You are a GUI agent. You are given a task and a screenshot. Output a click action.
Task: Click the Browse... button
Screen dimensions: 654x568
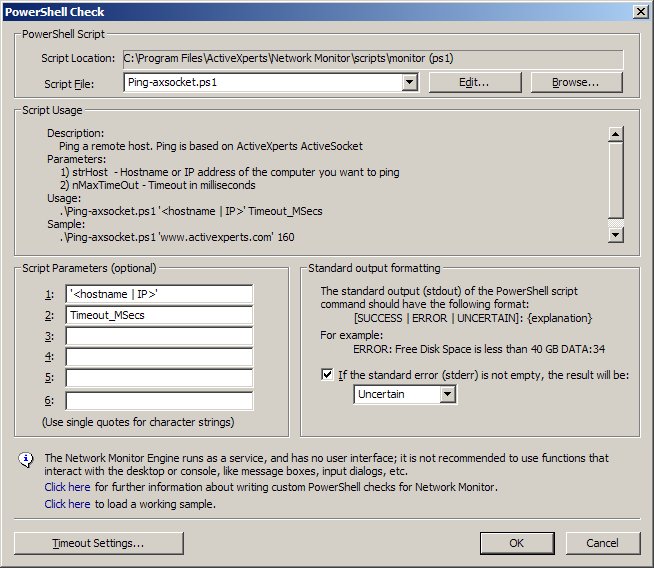576,82
